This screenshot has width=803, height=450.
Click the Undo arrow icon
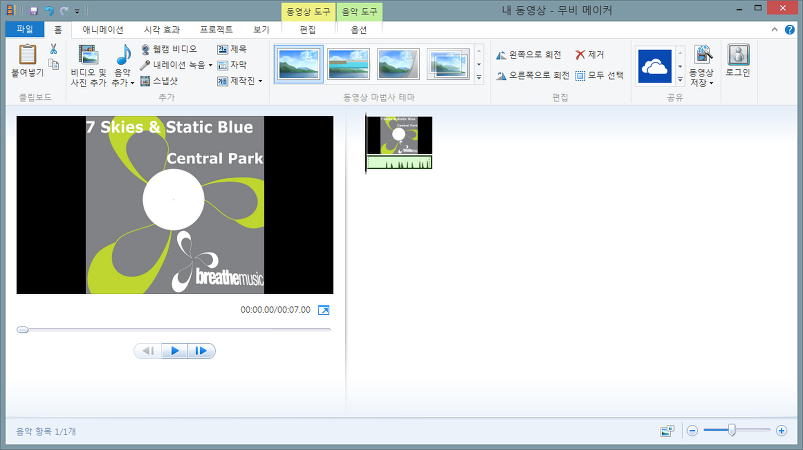pyautogui.click(x=49, y=10)
